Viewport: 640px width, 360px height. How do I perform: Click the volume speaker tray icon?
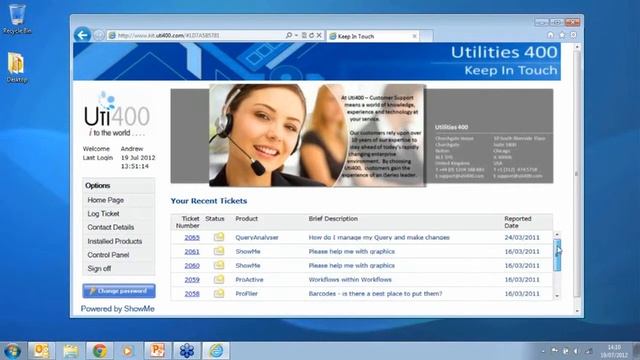tap(576, 351)
